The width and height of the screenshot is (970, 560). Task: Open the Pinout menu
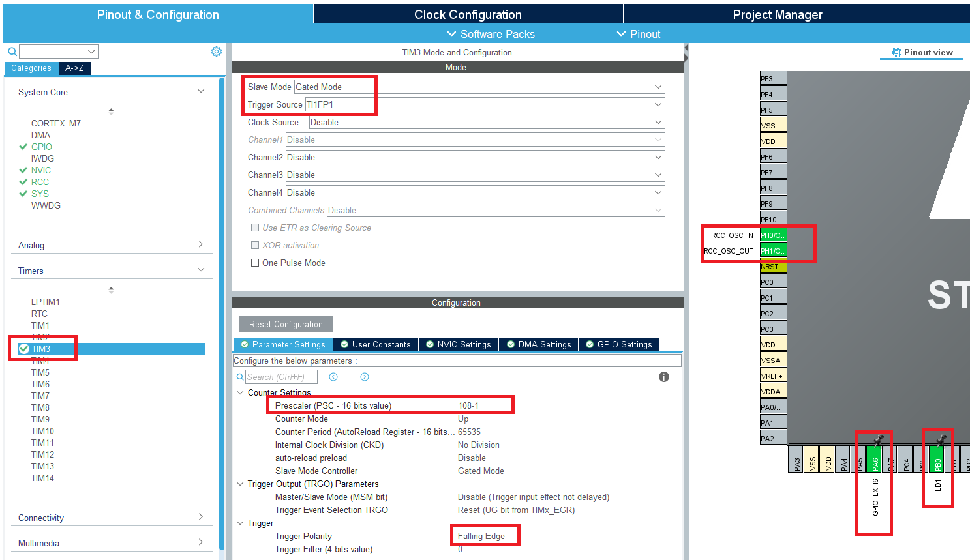pyautogui.click(x=639, y=34)
